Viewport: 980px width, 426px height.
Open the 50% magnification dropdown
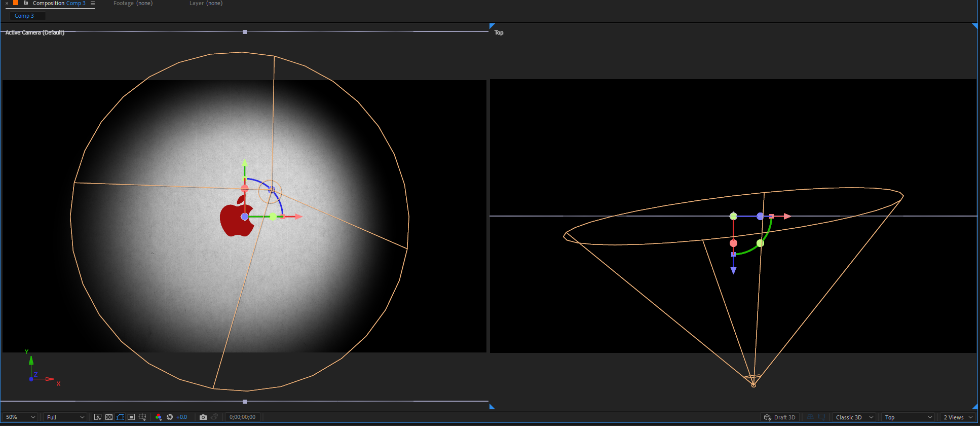coord(20,417)
